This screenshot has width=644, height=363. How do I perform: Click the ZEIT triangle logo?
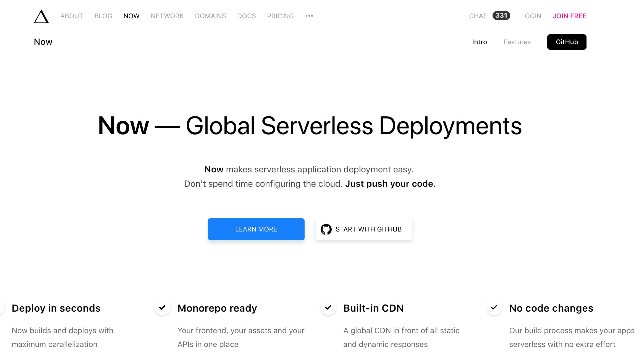(x=41, y=17)
